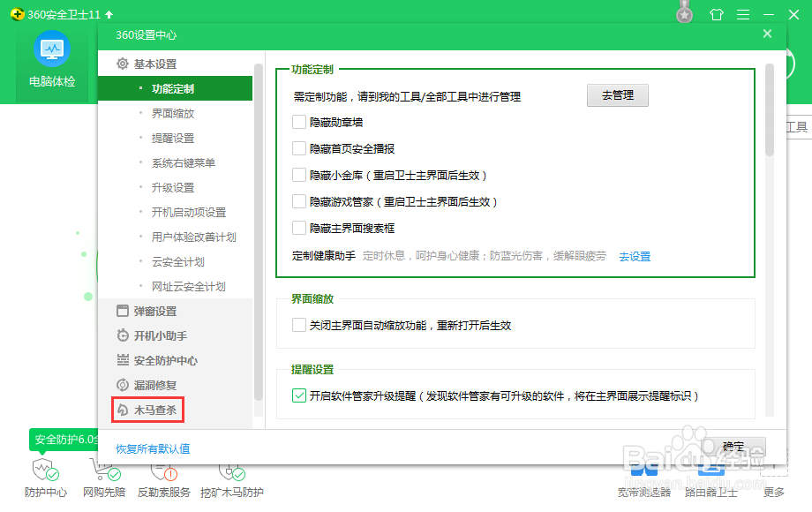The image size is (812, 512).
Task: Open 网购先赔 cart icon in main window
Action: pos(103,469)
